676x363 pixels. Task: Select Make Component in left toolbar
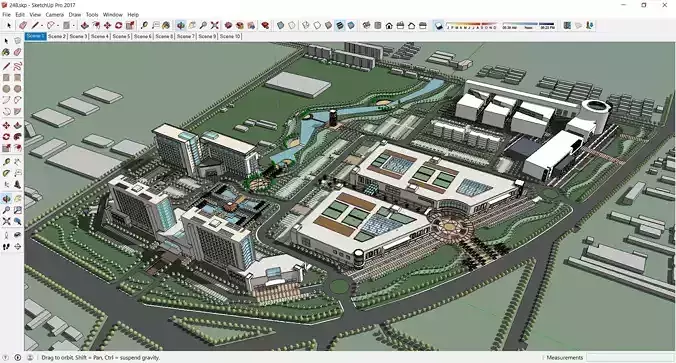17,41
